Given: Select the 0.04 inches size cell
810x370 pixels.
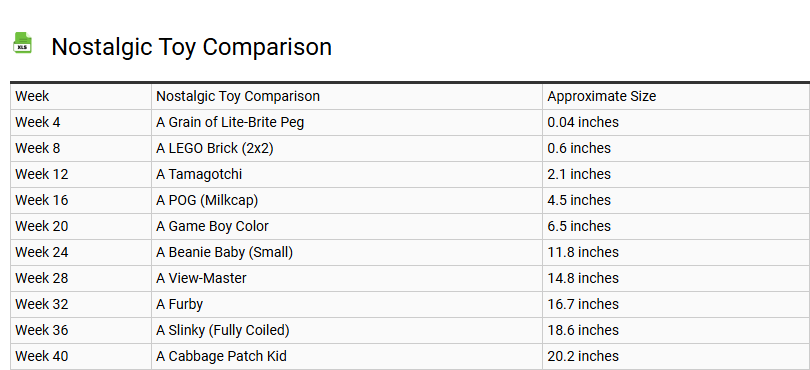Looking at the screenshot, I should click(x=676, y=122).
